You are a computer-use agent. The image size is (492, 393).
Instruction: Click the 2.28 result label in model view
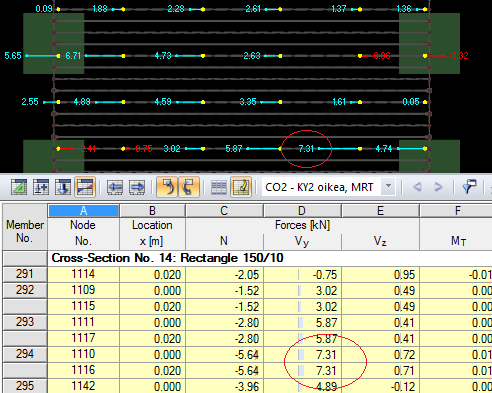tap(176, 9)
